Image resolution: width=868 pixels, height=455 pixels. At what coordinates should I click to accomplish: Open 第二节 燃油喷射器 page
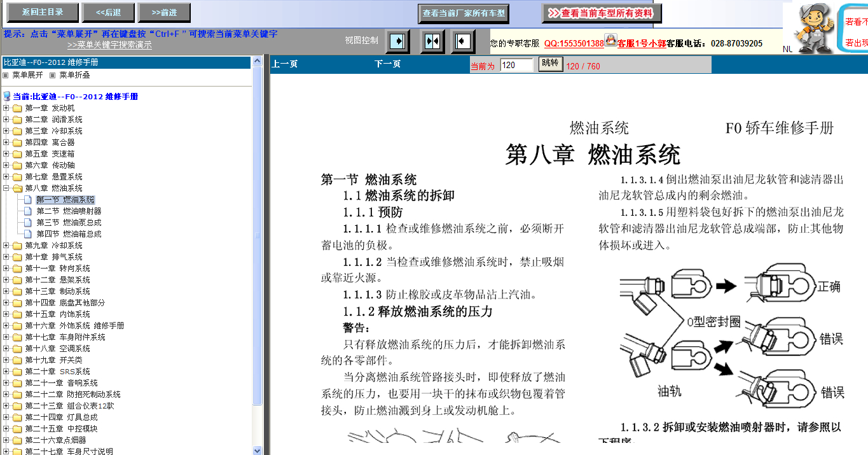[x=69, y=211]
